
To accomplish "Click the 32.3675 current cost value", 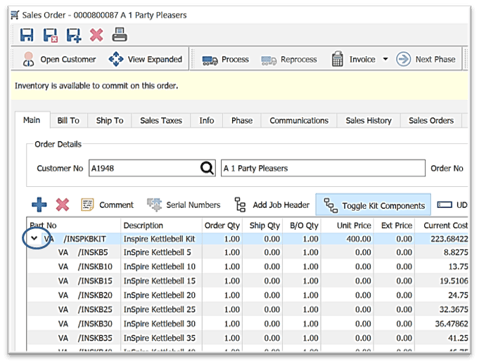I will coord(454,309).
